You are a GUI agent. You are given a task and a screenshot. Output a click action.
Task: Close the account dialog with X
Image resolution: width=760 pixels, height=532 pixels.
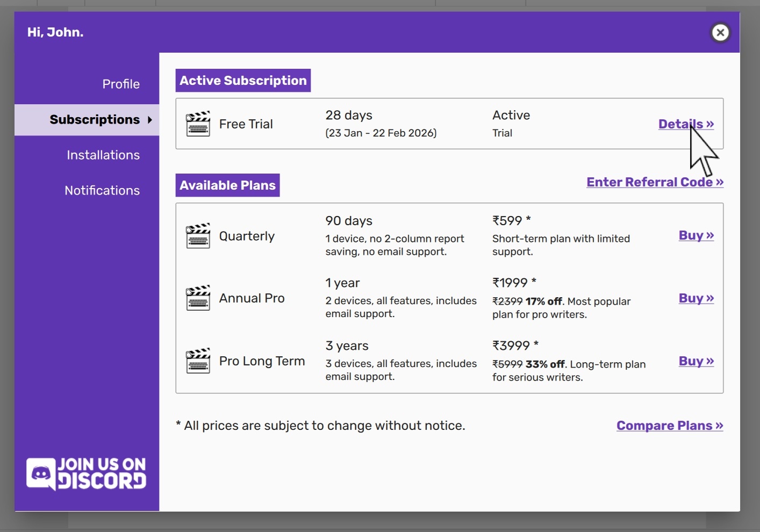(720, 33)
